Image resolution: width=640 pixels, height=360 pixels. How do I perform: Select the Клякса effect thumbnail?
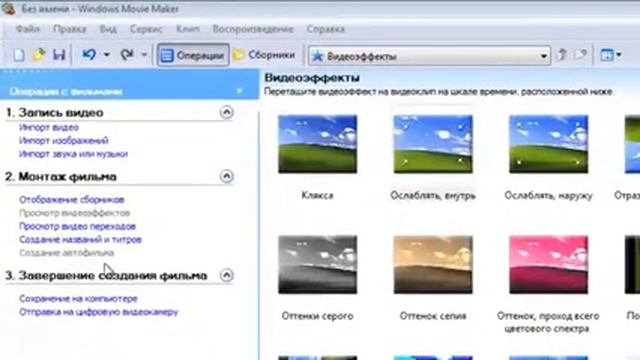[x=318, y=144]
